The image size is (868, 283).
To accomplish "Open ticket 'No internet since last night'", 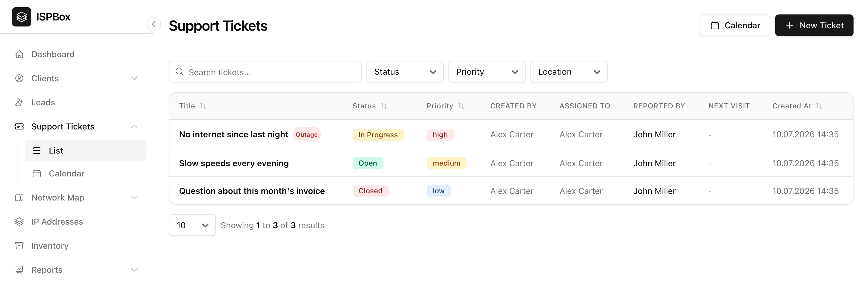I will pos(234,134).
